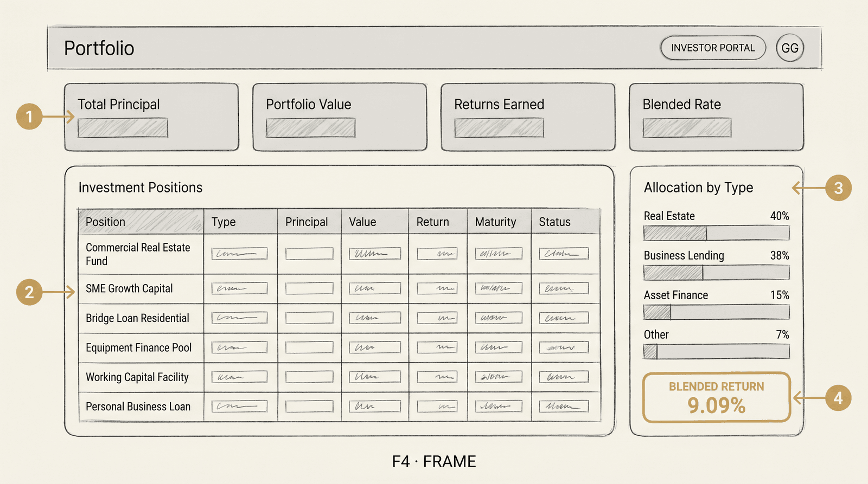This screenshot has width=868, height=484.
Task: Click the Asset Finance label
Action: [676, 295]
